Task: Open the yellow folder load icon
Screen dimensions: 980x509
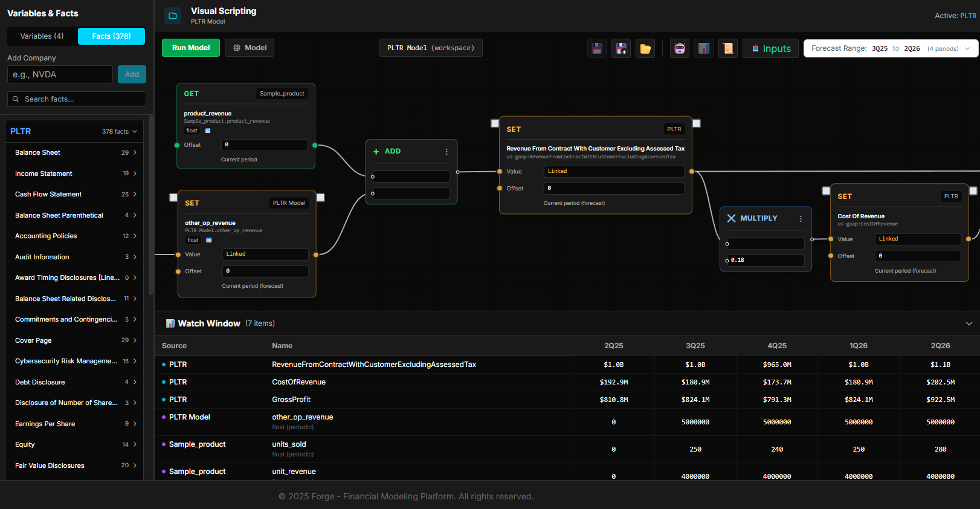Action: click(645, 48)
